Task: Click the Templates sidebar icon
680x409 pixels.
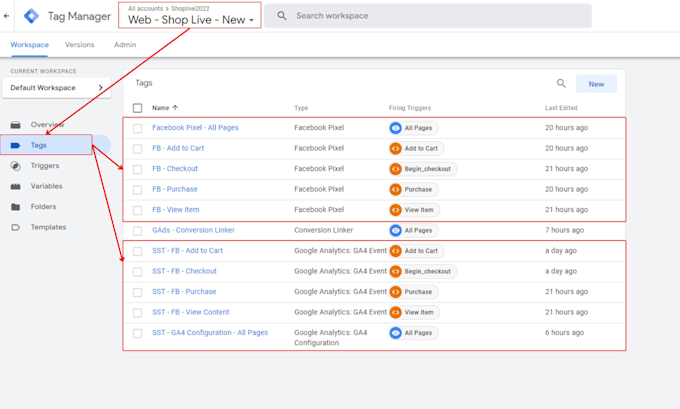Action: (x=16, y=227)
